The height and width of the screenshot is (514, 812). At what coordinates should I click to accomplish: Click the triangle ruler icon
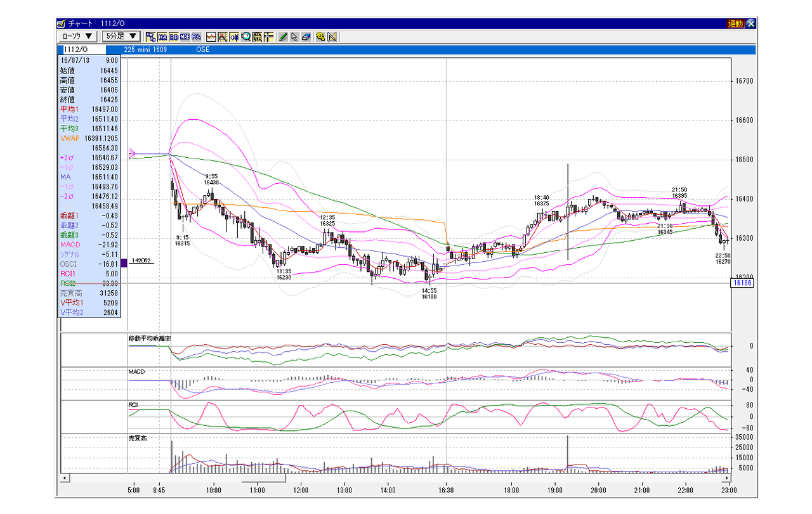point(332,37)
